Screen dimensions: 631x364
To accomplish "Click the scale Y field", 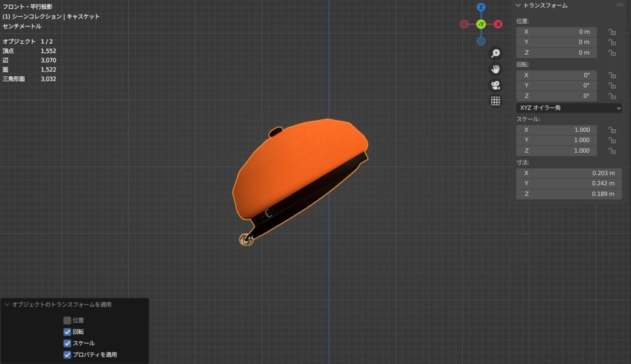I will pyautogui.click(x=556, y=140).
